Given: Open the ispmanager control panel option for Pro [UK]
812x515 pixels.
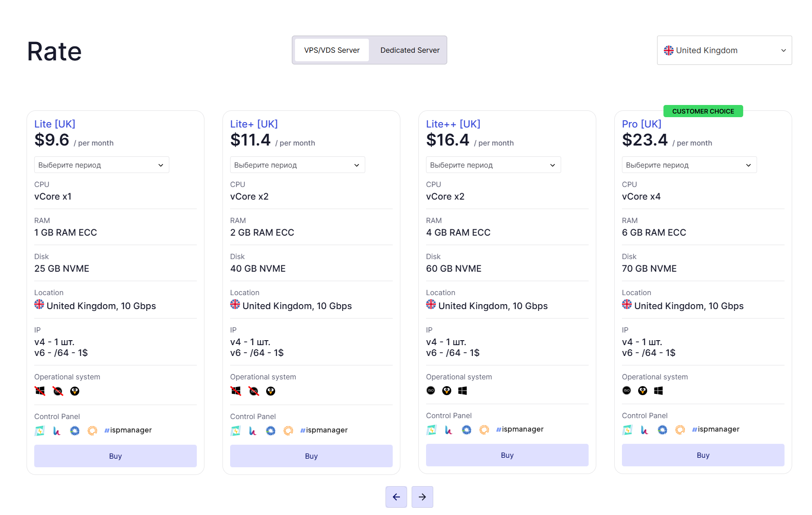Looking at the screenshot, I should [716, 429].
